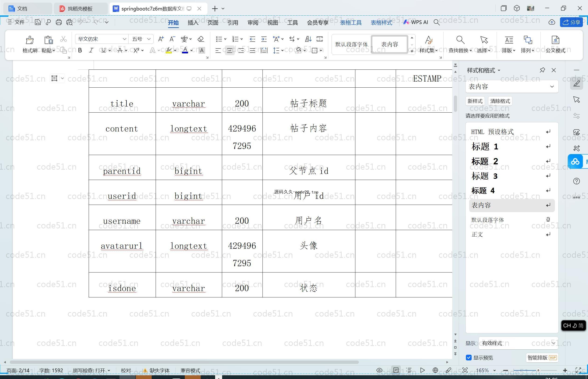Click the Find and Replace magnifier icon
Image resolution: width=588 pixels, height=379 pixels.
[x=460, y=40]
